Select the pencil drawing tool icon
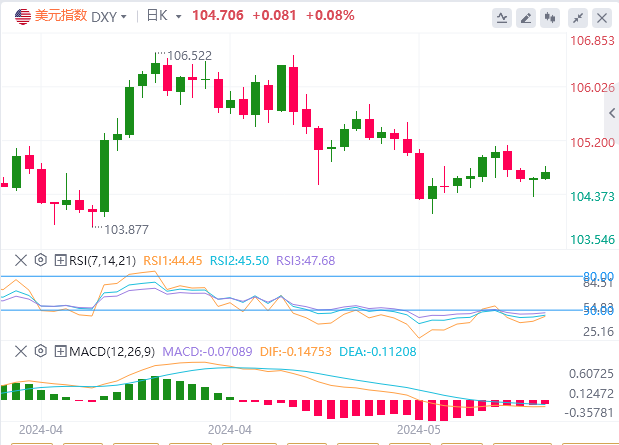Viewport: 619px width, 445px height. pos(526,18)
